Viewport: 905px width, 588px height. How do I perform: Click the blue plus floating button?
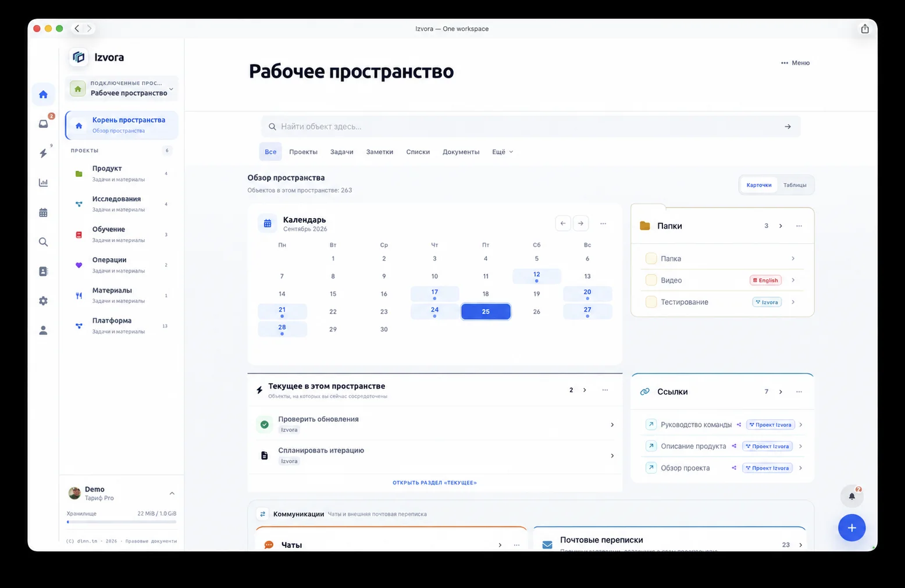point(851,528)
